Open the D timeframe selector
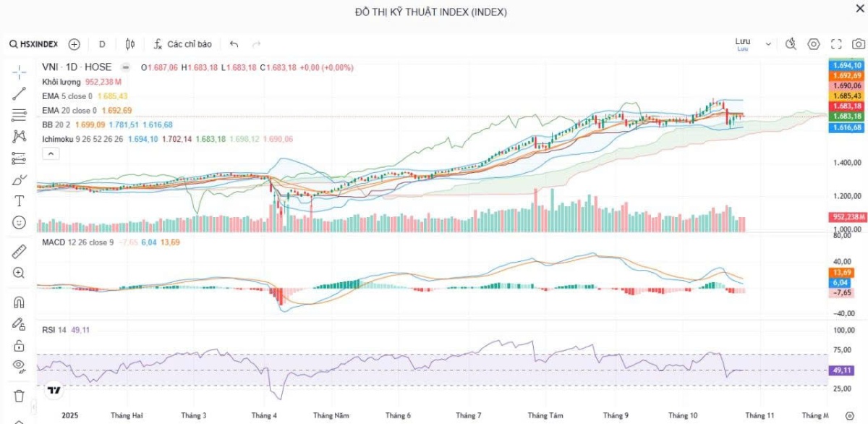 [101, 44]
